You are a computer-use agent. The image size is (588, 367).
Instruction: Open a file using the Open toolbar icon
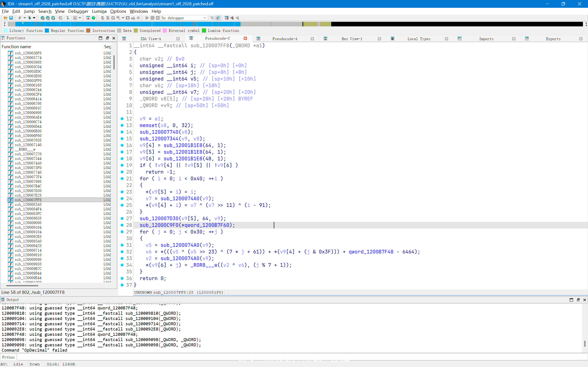point(5,18)
